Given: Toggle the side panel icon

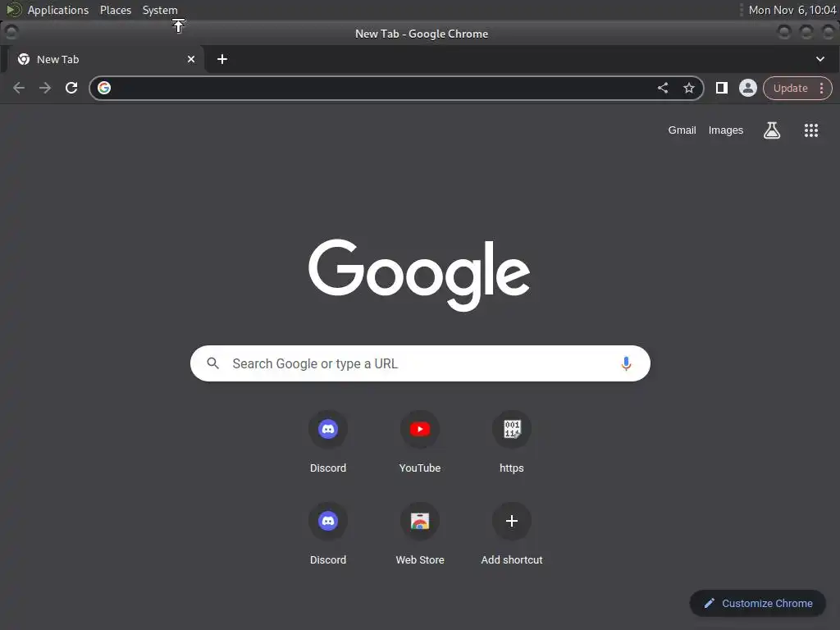Looking at the screenshot, I should point(722,88).
